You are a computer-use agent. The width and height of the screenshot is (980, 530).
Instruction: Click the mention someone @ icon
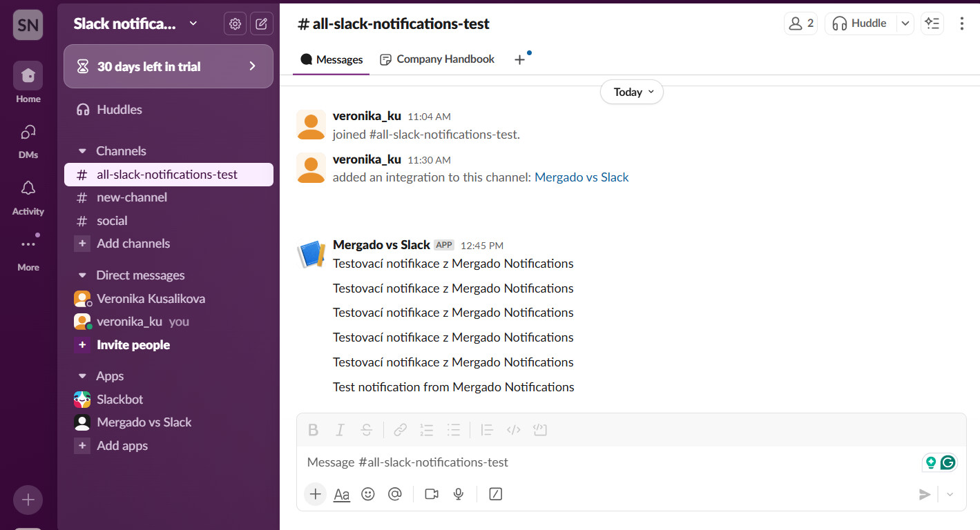(395, 494)
